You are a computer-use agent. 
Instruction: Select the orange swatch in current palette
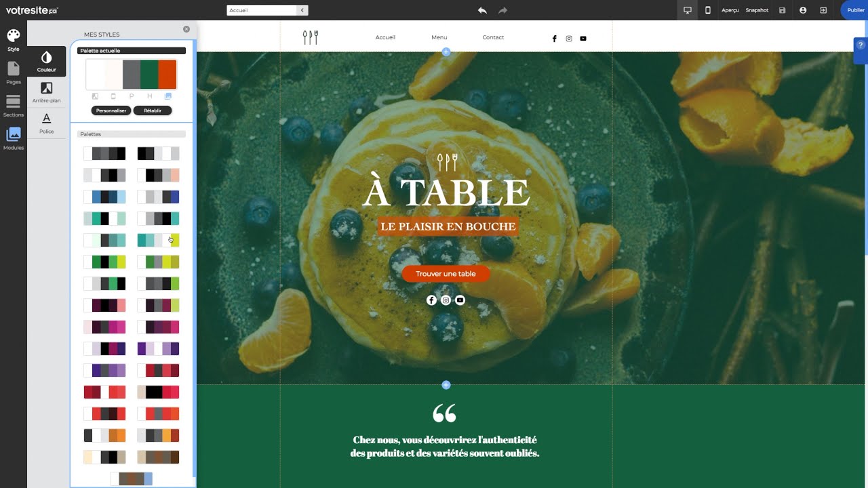pos(167,74)
